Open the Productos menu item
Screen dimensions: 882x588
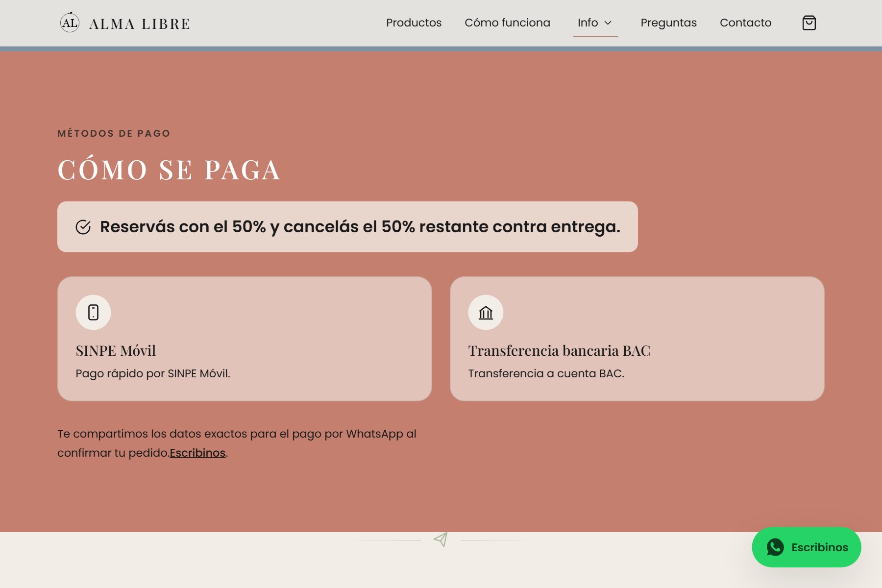[x=414, y=23]
